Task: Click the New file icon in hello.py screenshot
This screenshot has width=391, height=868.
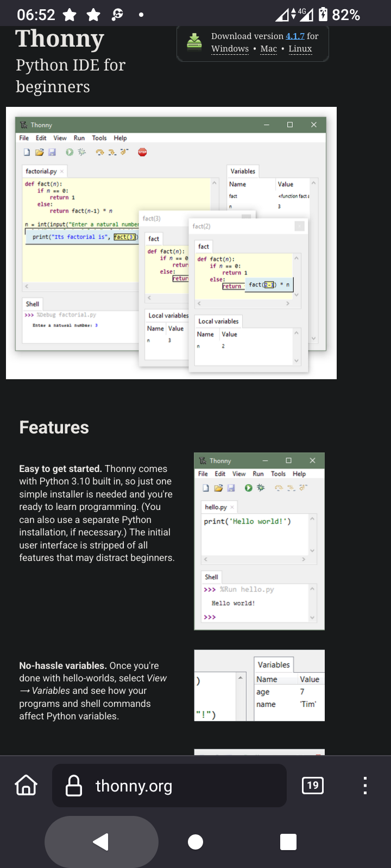Action: click(206, 488)
